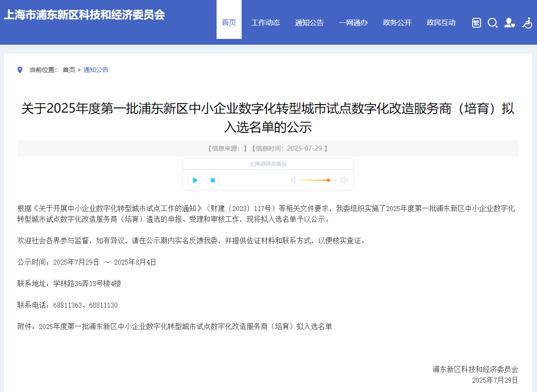The height and width of the screenshot is (392, 537).
Task: Navigate to 政民互动 section
Action: pos(441,23)
